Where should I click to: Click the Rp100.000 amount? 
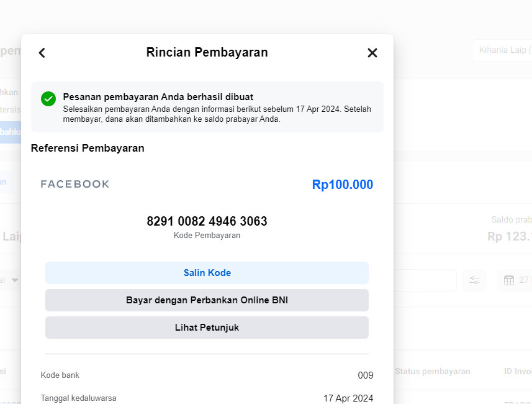(x=342, y=185)
